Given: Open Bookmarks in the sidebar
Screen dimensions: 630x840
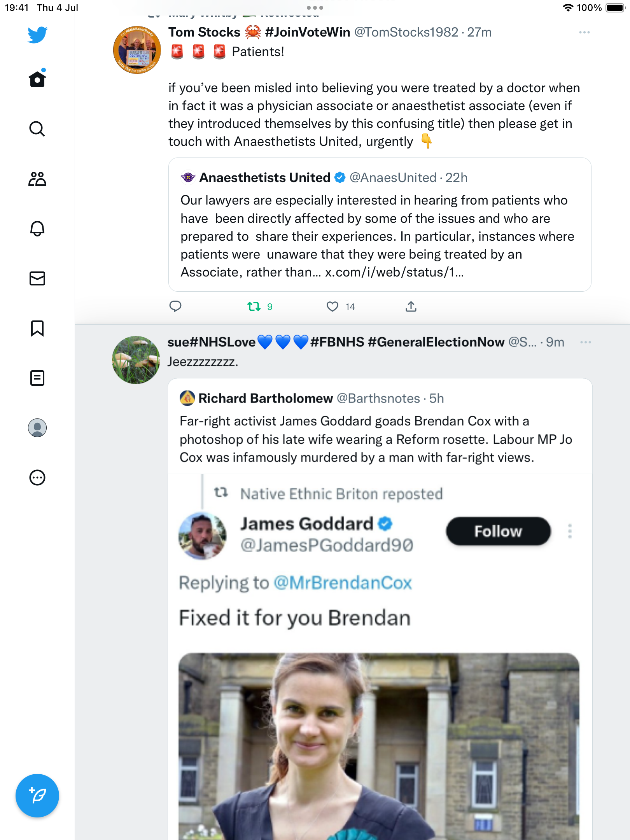Looking at the screenshot, I should [37, 328].
